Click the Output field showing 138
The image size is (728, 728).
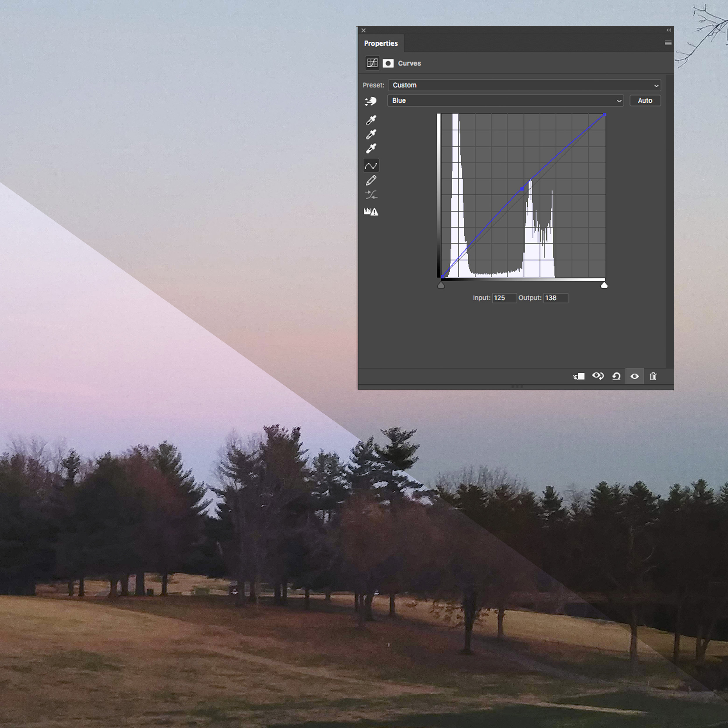click(555, 298)
